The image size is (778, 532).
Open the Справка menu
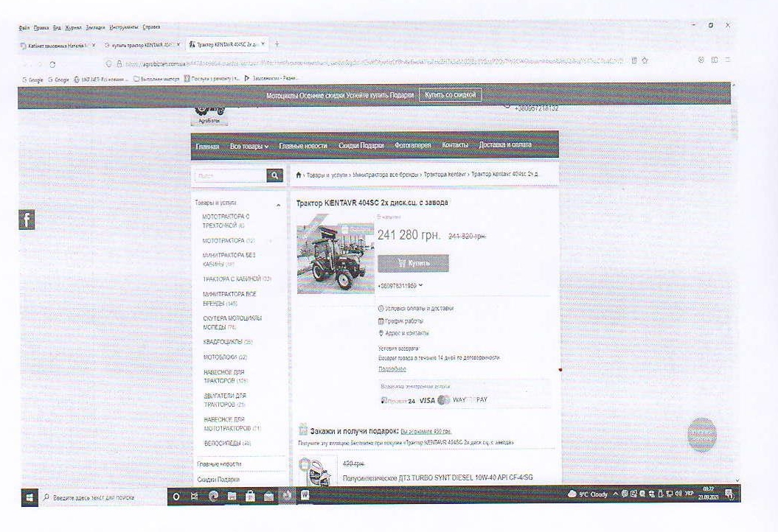[151, 27]
